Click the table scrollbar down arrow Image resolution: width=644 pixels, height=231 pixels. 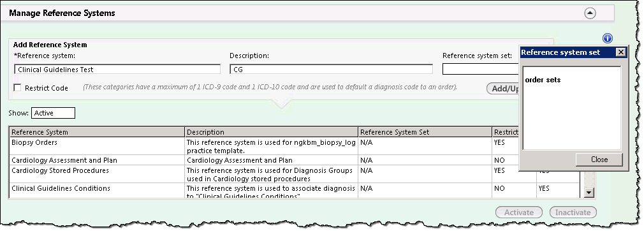click(589, 192)
